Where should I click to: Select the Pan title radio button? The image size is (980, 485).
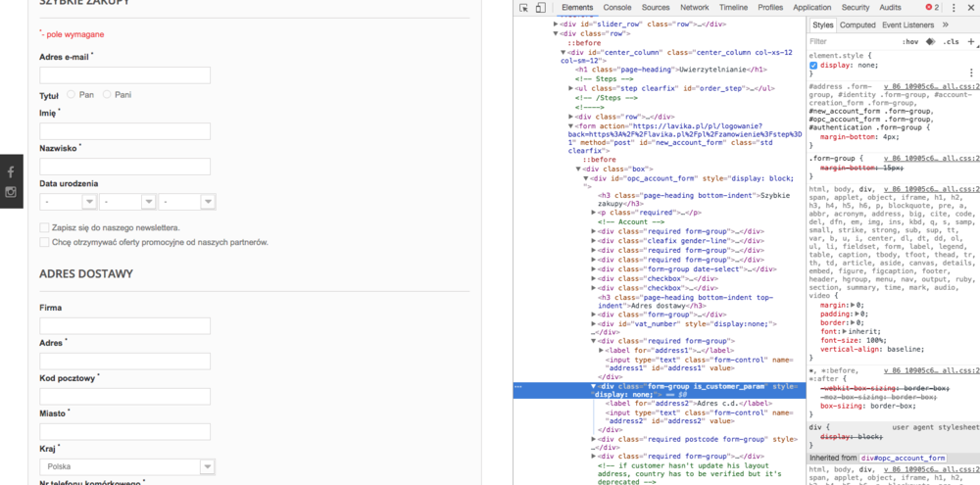(x=71, y=94)
